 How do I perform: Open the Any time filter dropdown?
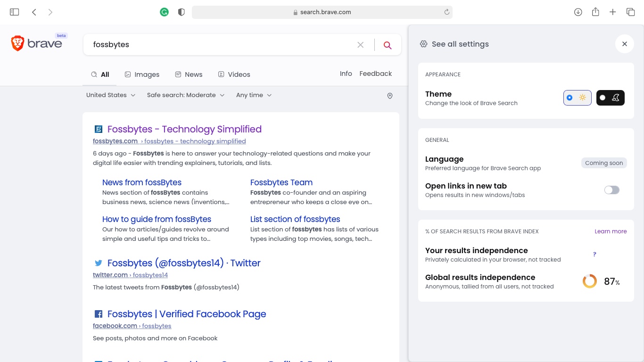(254, 95)
